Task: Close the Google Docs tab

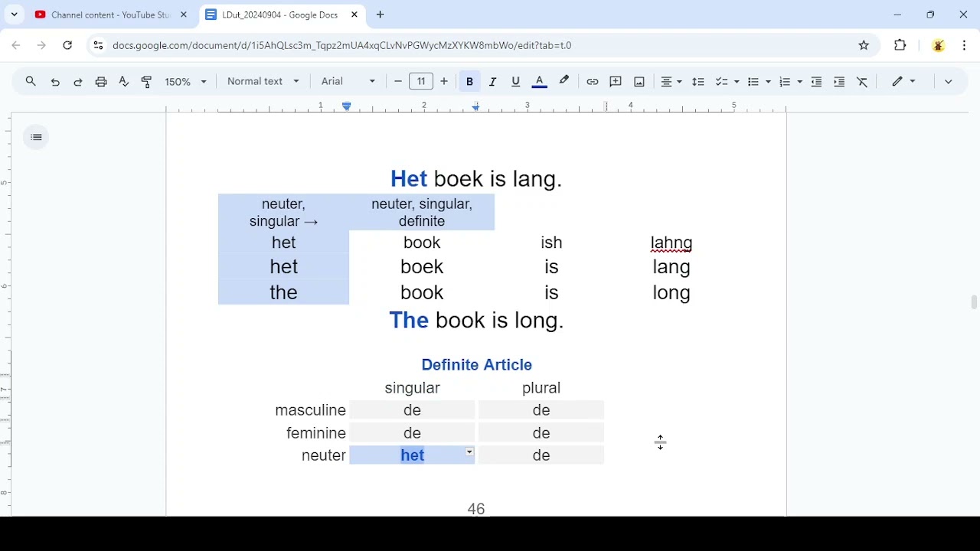Action: pos(354,15)
